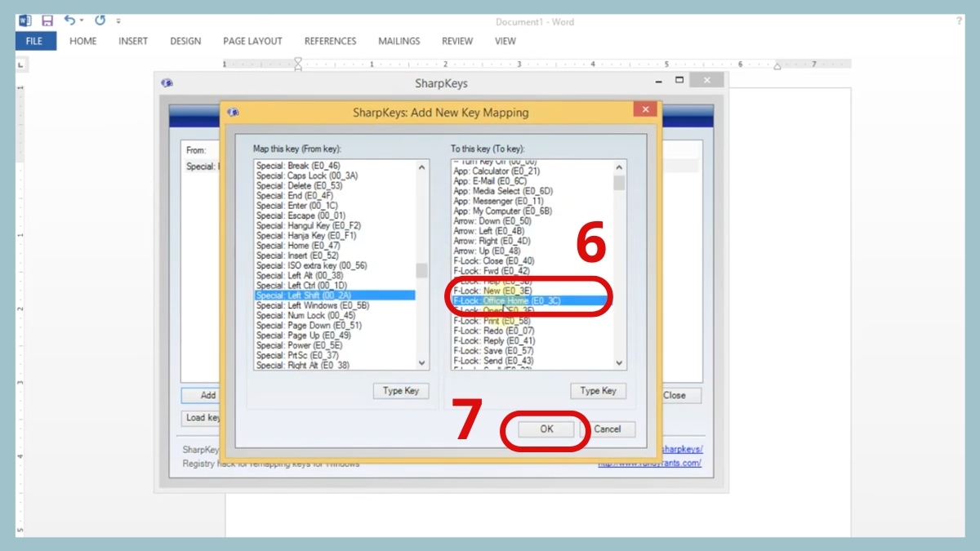The width and height of the screenshot is (980, 551).
Task: Switch to the VIEW ribbon tab
Action: tap(506, 41)
